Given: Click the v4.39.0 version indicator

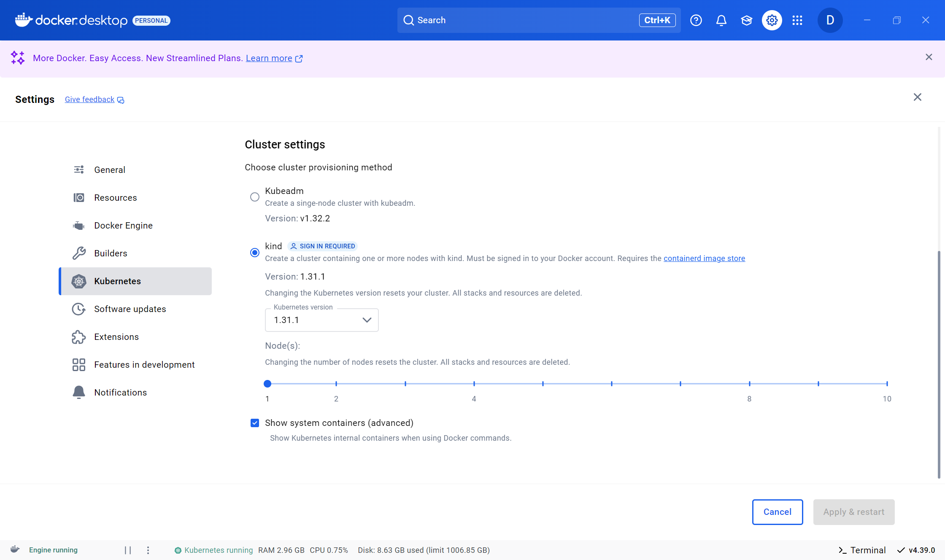Looking at the screenshot, I should point(916,550).
